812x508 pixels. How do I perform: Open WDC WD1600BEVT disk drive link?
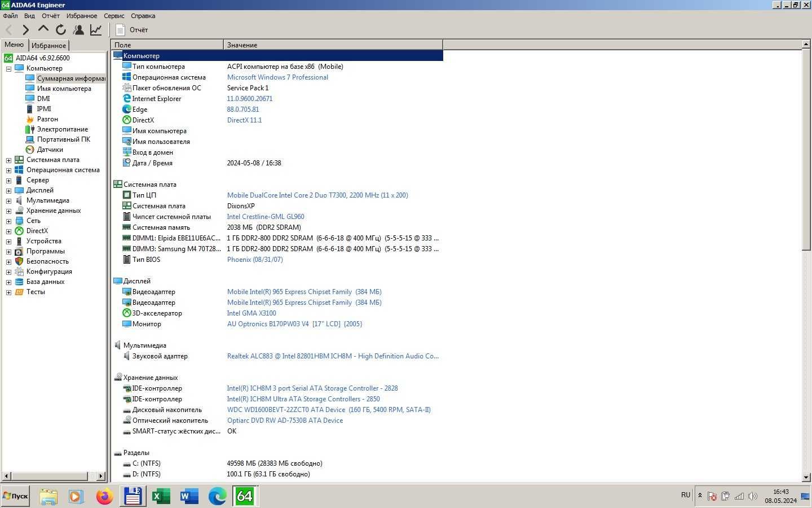[329, 410]
